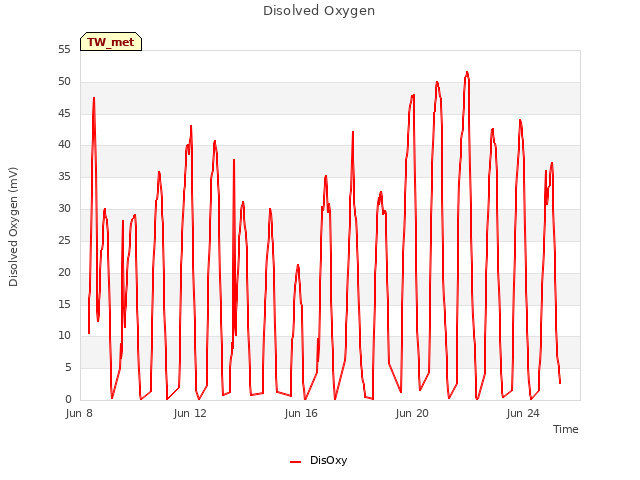
Task: Click the 'Time' x-axis label
Action: click(x=566, y=429)
